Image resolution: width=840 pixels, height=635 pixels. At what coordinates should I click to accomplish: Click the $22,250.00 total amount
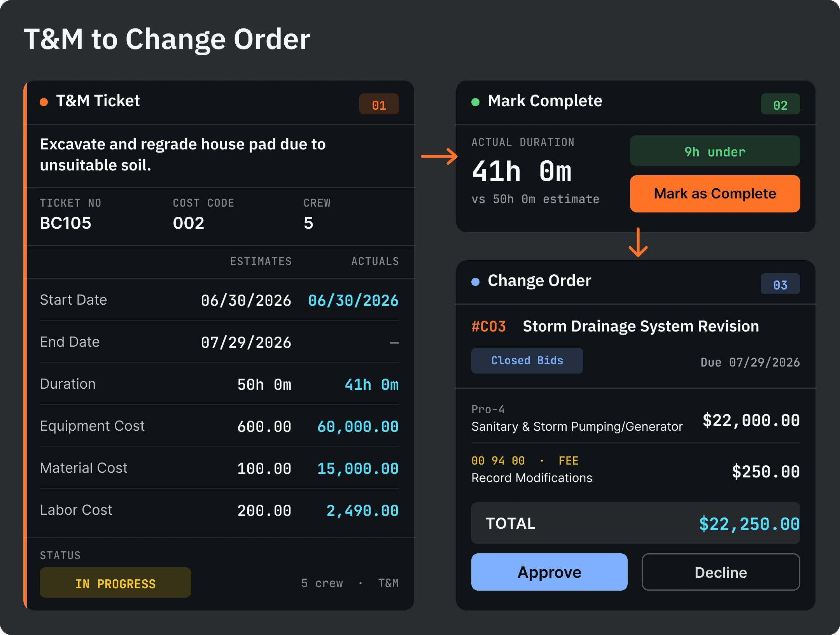pos(749,524)
